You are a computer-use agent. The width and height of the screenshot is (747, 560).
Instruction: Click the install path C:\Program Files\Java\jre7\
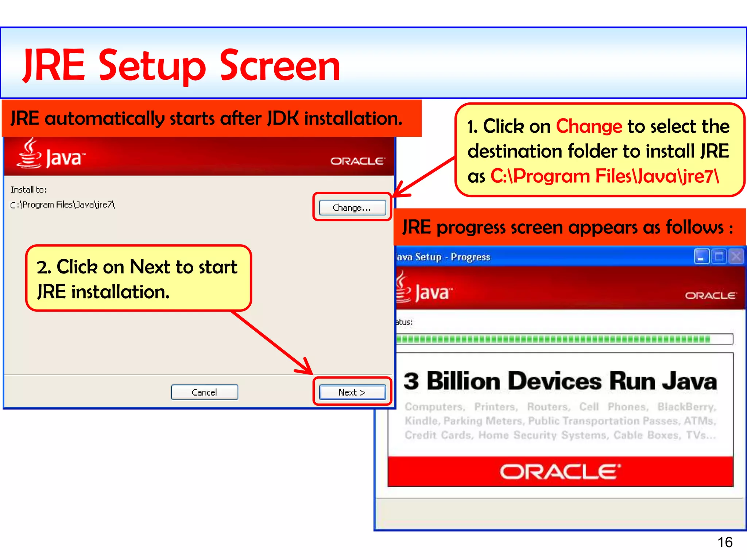(62, 205)
